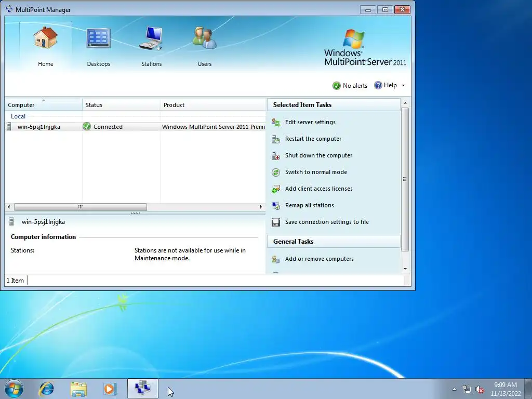Click the Remap all stations icon
This screenshot has height=399, width=532.
pyautogui.click(x=276, y=205)
